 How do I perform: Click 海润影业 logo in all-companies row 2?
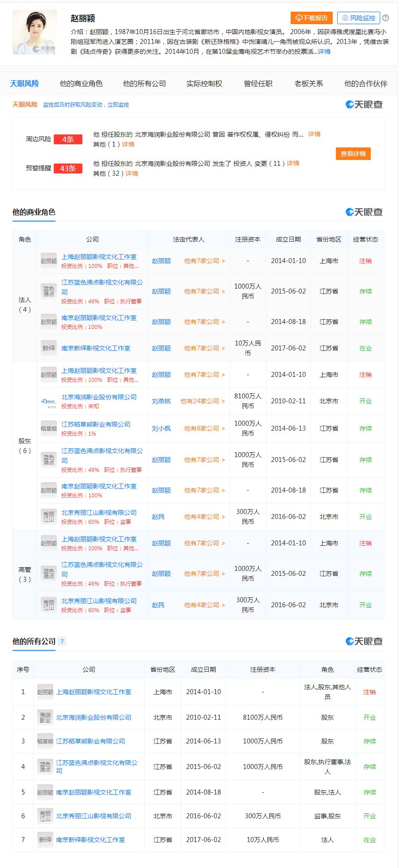(45, 717)
